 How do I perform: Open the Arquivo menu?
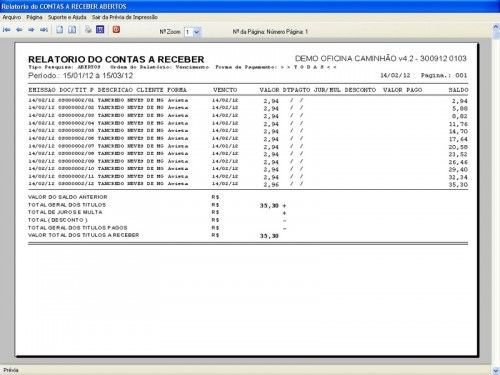tap(12, 17)
